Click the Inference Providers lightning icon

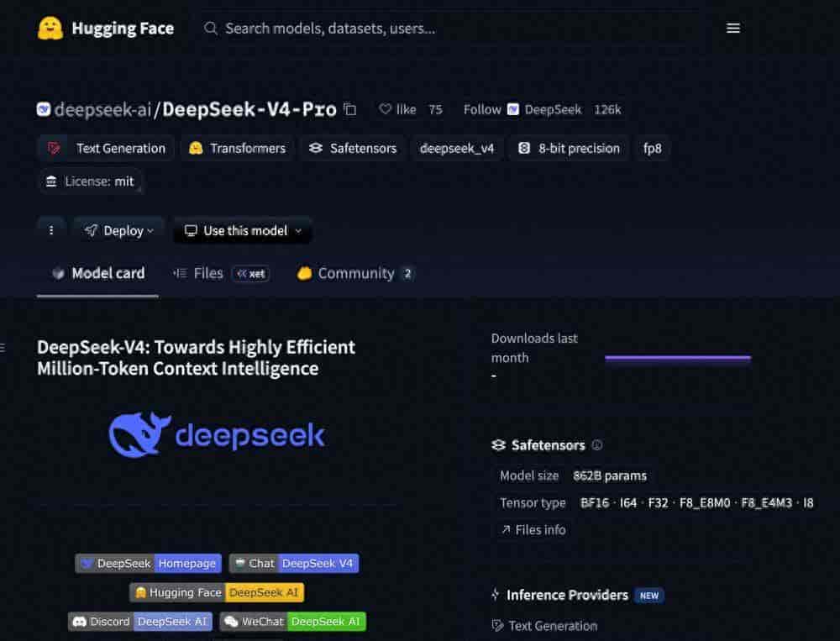[x=496, y=594]
